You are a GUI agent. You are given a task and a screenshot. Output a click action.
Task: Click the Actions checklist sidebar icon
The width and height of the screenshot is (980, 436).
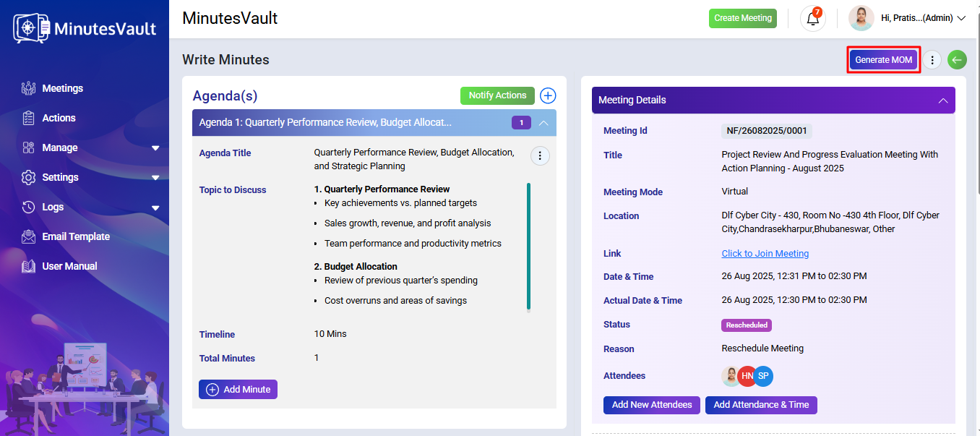tap(29, 118)
